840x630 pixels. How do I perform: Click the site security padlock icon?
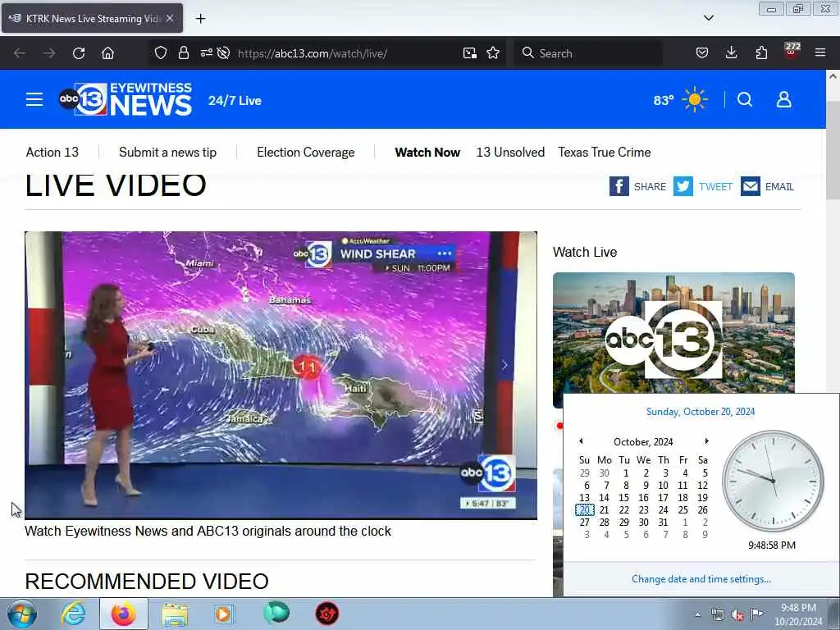tap(184, 53)
